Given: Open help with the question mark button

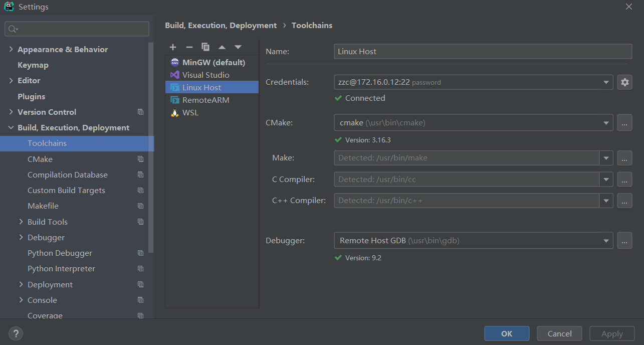Looking at the screenshot, I should [x=16, y=333].
